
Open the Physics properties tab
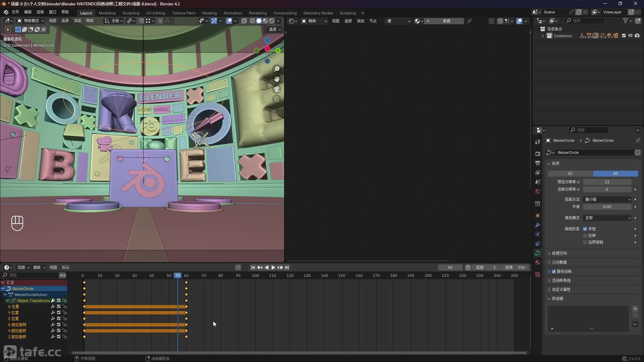tap(538, 234)
